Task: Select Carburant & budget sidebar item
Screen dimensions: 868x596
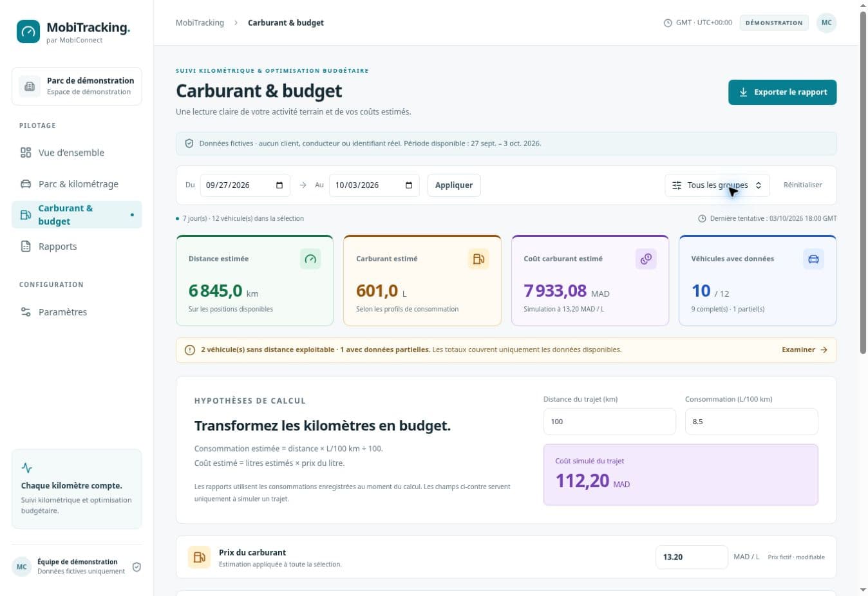Action: 77,215
